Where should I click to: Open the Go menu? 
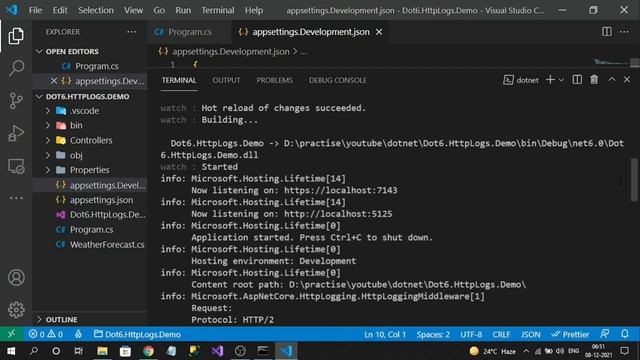click(159, 10)
